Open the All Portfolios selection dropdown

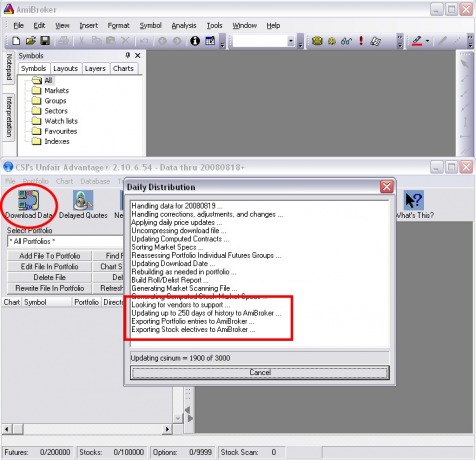point(65,241)
